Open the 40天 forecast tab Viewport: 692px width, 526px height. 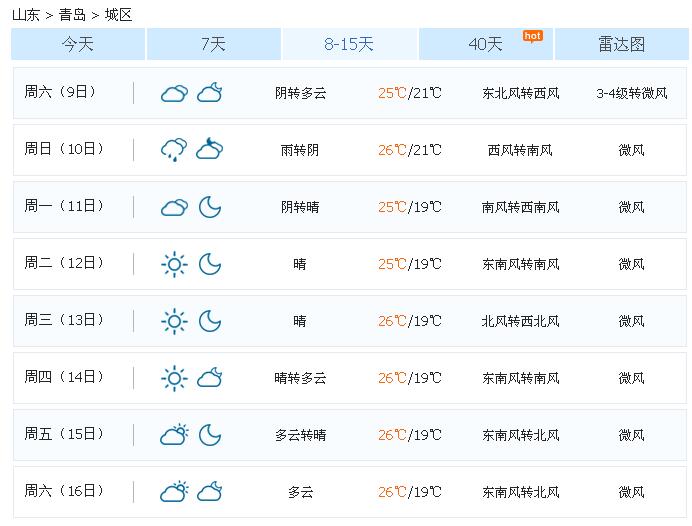click(x=486, y=44)
